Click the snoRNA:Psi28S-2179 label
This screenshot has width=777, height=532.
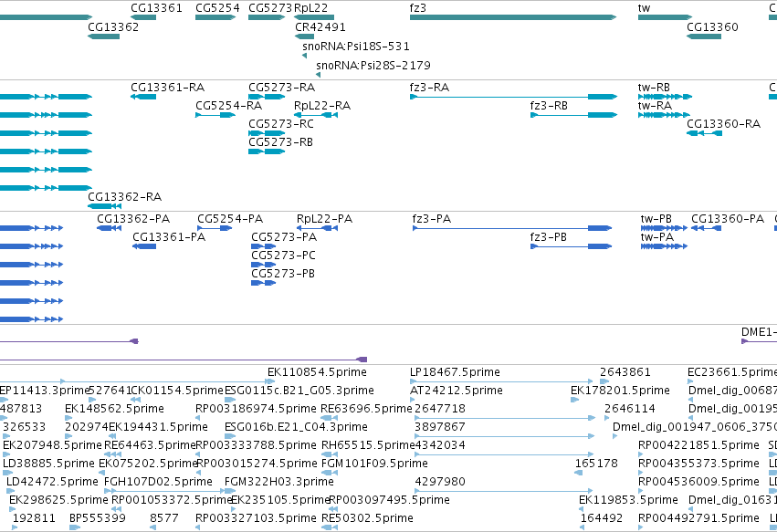[x=373, y=65]
